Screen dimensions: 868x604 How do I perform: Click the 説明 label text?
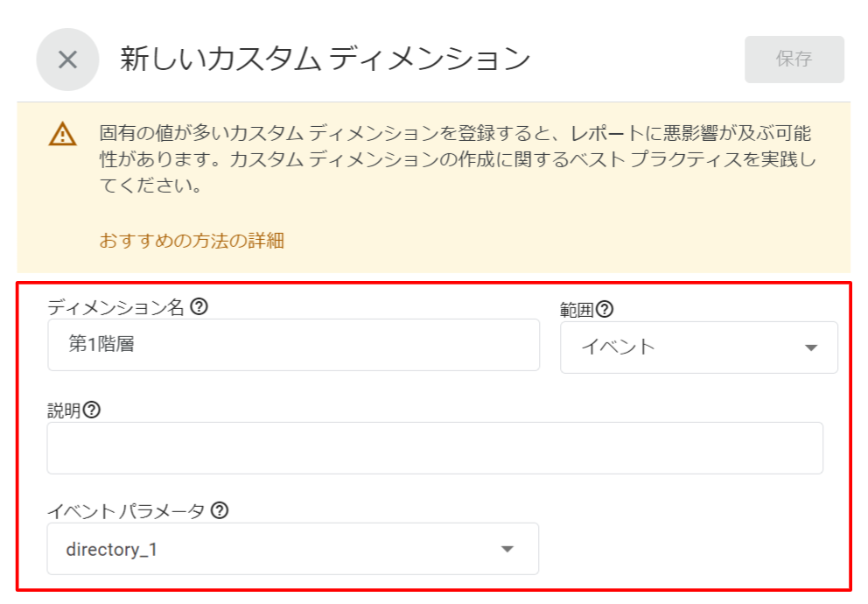coord(64,411)
